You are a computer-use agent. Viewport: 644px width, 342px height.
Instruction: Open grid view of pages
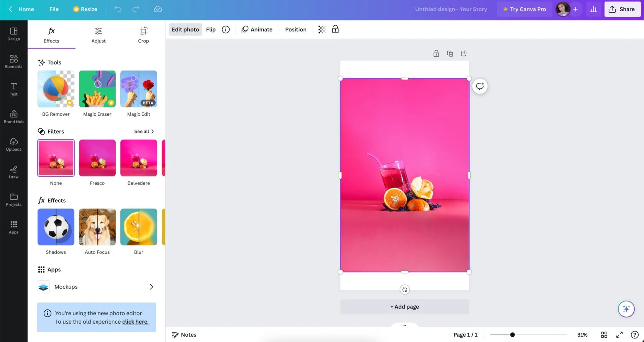(x=604, y=335)
